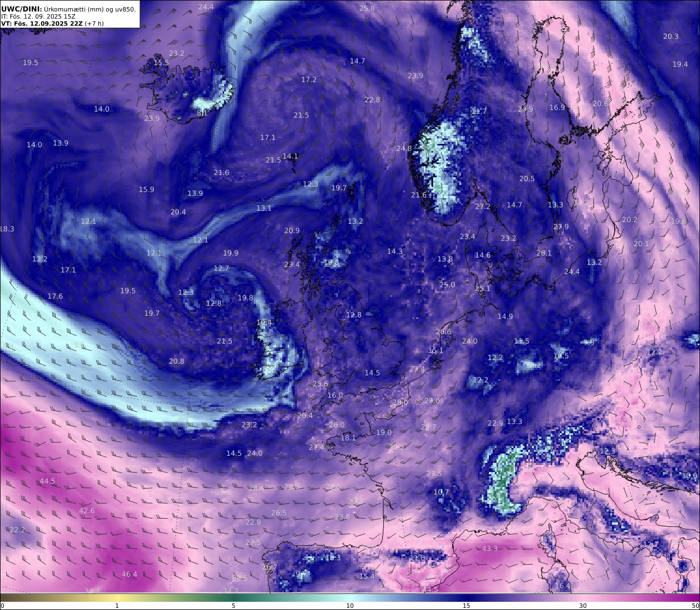
Task: Click the 20.6 value right of 16.9
Action: point(600,103)
